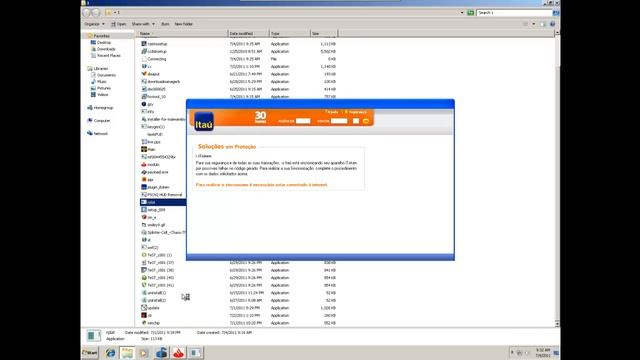
Task: Click the packed.exe file icon
Action: (144, 172)
